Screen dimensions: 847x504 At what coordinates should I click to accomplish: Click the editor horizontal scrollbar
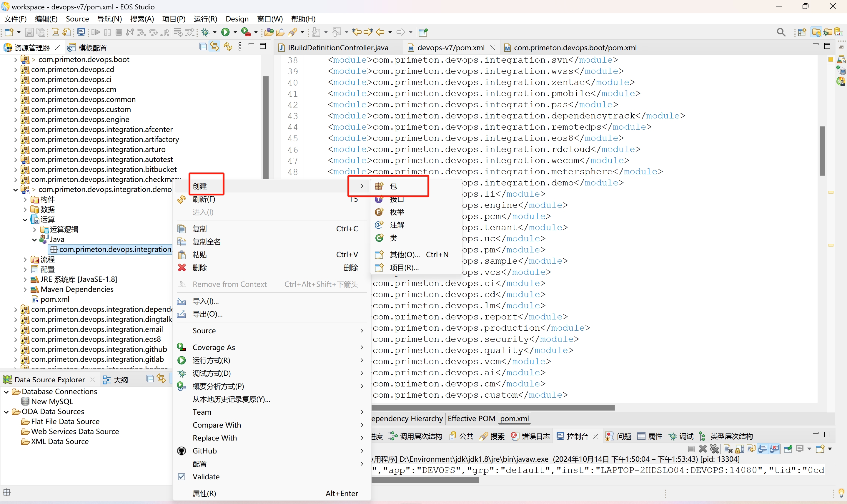click(x=493, y=408)
